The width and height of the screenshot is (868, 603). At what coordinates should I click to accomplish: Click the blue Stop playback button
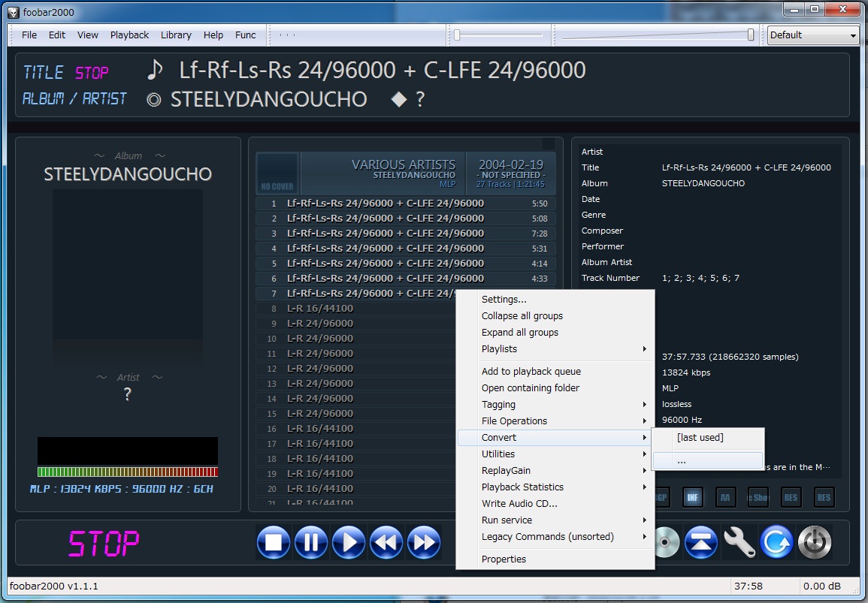click(274, 542)
